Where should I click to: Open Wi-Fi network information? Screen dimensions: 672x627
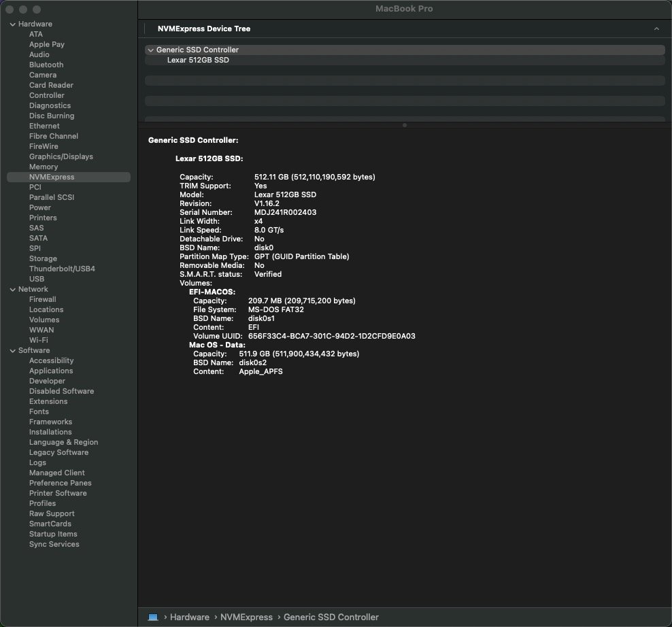pos(39,340)
